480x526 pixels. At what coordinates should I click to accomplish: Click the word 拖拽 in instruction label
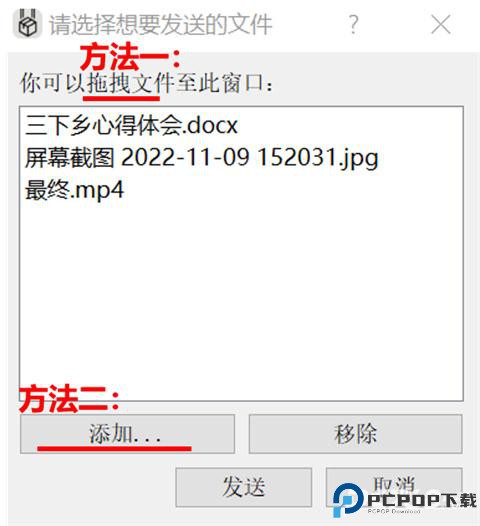(x=109, y=83)
